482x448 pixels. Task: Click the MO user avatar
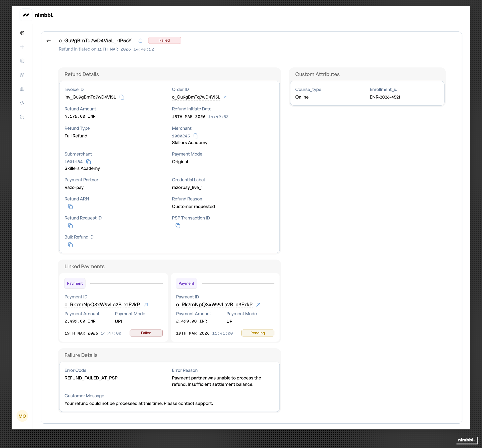coord(22,416)
